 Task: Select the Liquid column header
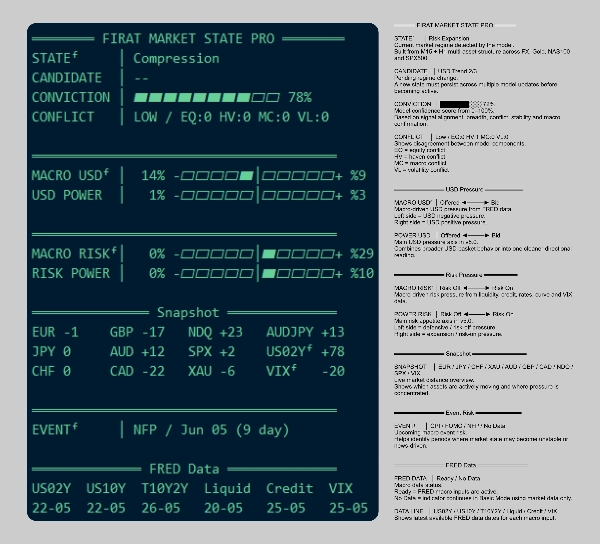[x=227, y=488]
